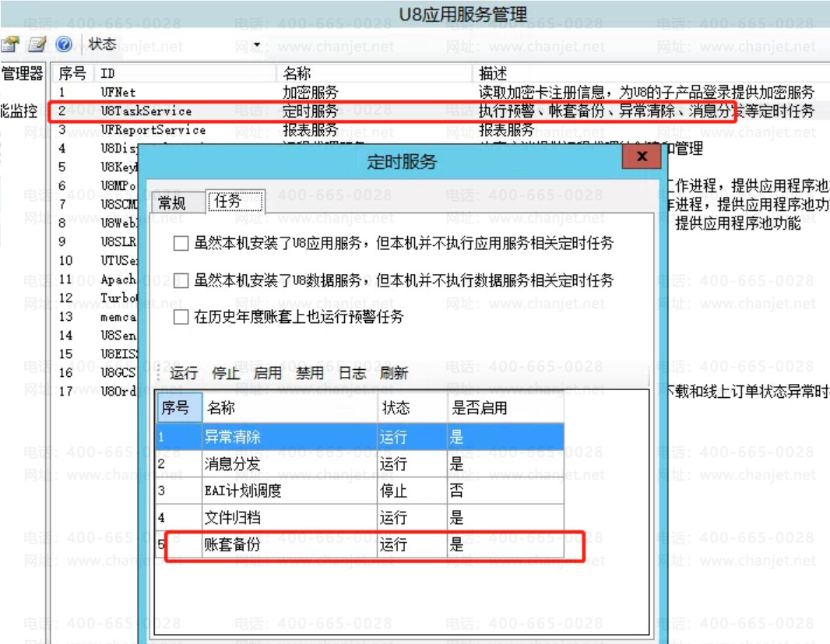
Task: Open the 日志 button in the task toolbar
Action: click(352, 373)
